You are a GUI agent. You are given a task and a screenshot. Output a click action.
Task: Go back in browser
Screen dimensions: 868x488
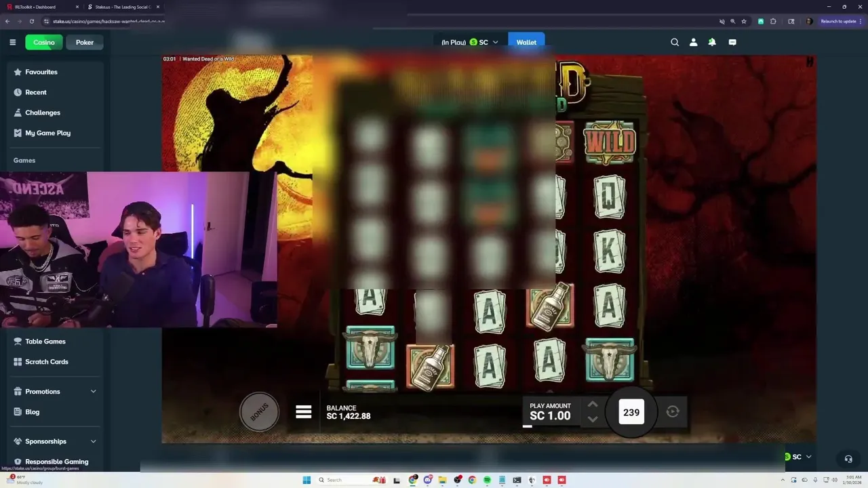coord(7,21)
